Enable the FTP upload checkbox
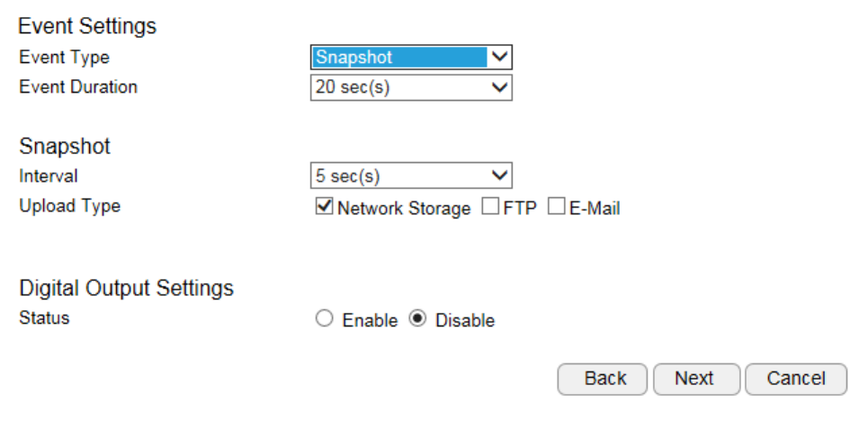 [x=490, y=208]
